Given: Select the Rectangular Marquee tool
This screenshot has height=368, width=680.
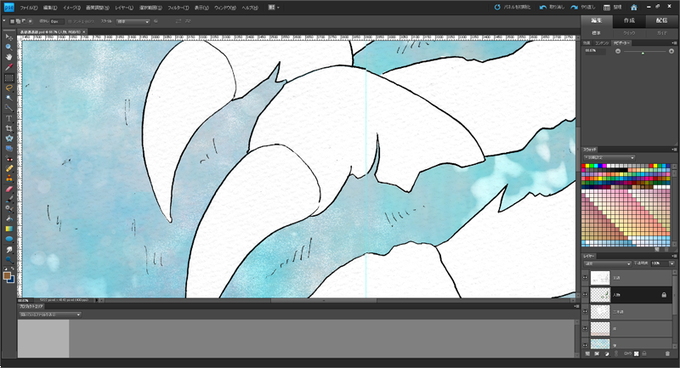Looking at the screenshot, I should click(9, 78).
